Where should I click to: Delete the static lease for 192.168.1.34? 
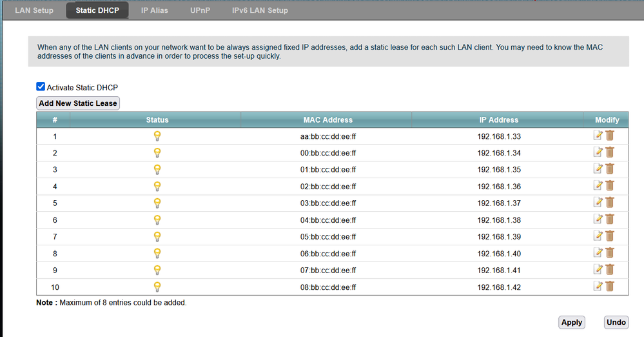(609, 152)
